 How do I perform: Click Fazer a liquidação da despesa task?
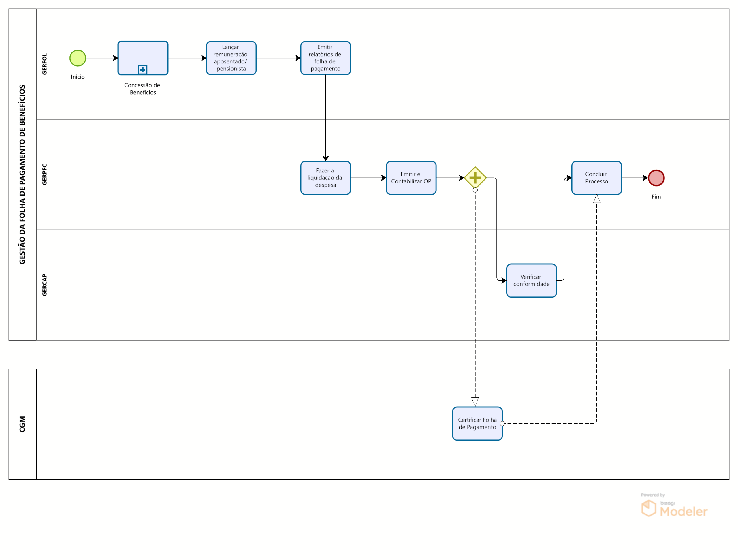click(325, 178)
